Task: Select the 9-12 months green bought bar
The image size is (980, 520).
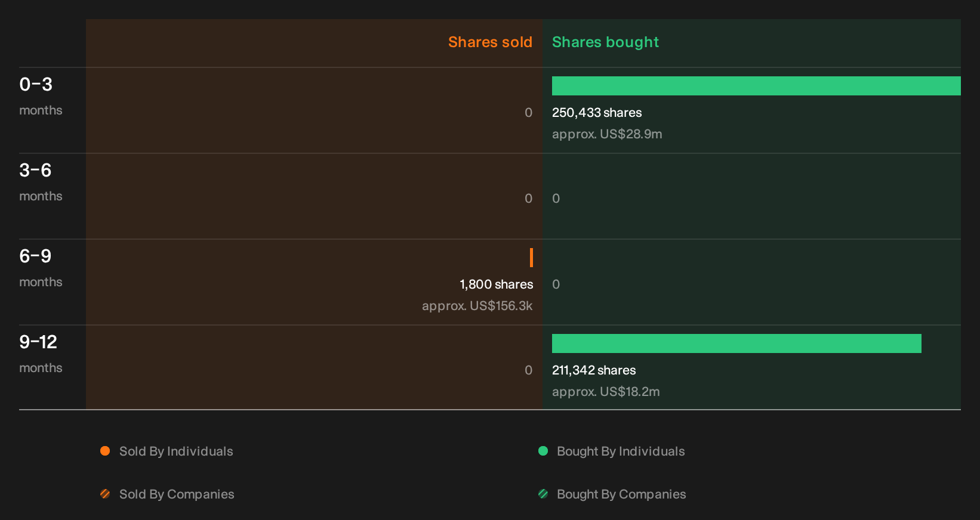Action: (736, 343)
